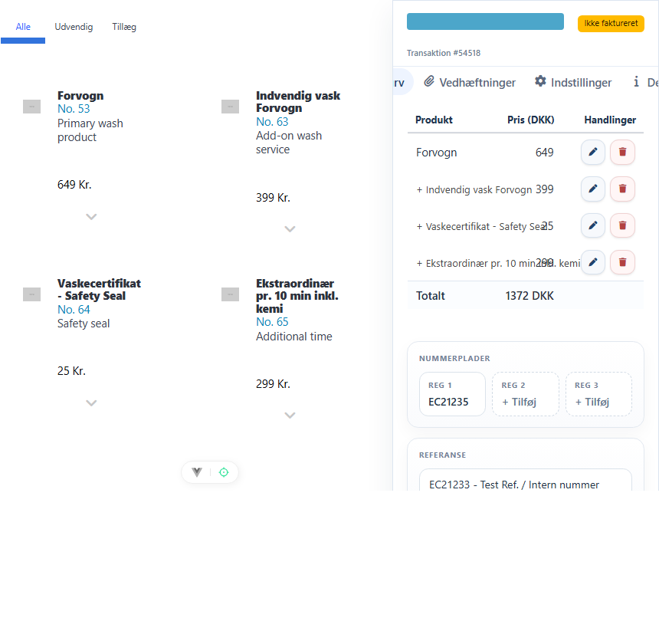Add a plate in REG 2 slot
This screenshot has width=659, height=644.
pos(526,394)
